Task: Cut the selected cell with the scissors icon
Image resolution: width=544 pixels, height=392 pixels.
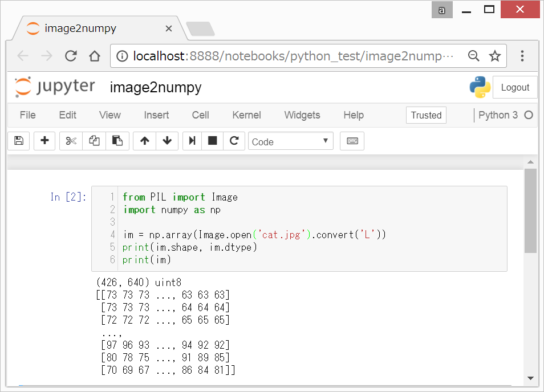Action: pyautogui.click(x=71, y=141)
